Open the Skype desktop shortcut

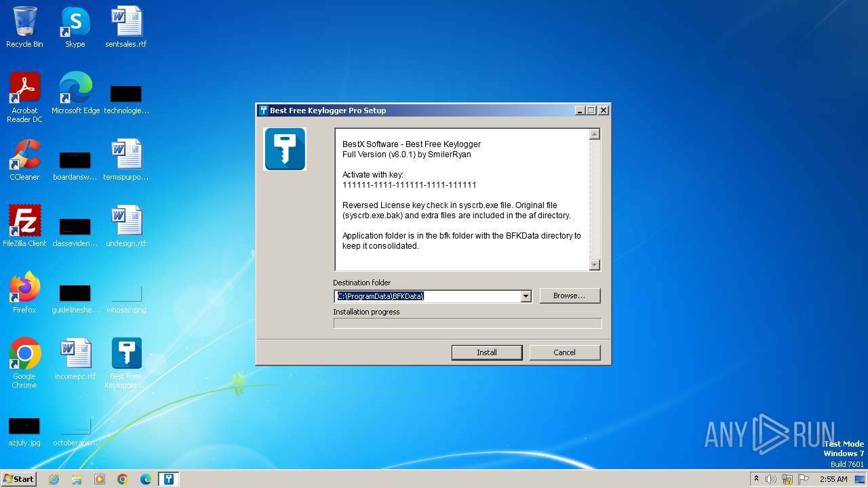tap(75, 27)
